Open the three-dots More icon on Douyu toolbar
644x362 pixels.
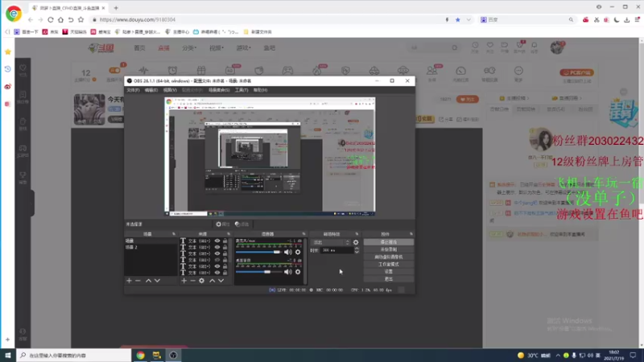tap(518, 71)
